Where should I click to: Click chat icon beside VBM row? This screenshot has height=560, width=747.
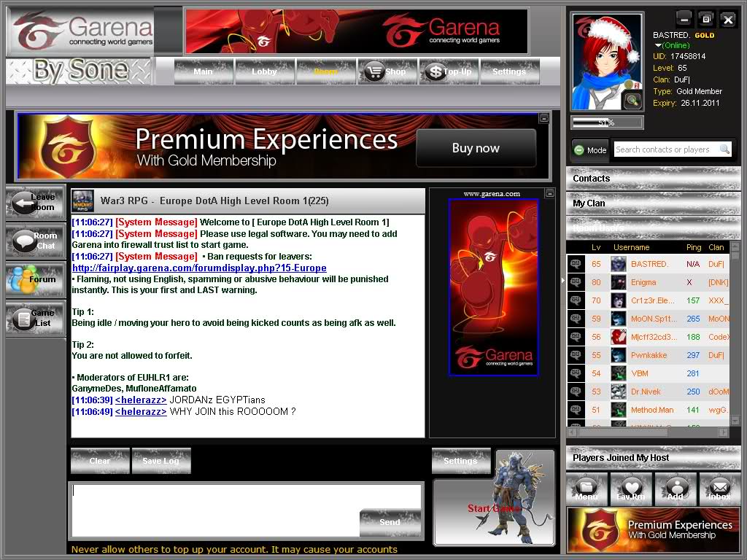coord(576,373)
